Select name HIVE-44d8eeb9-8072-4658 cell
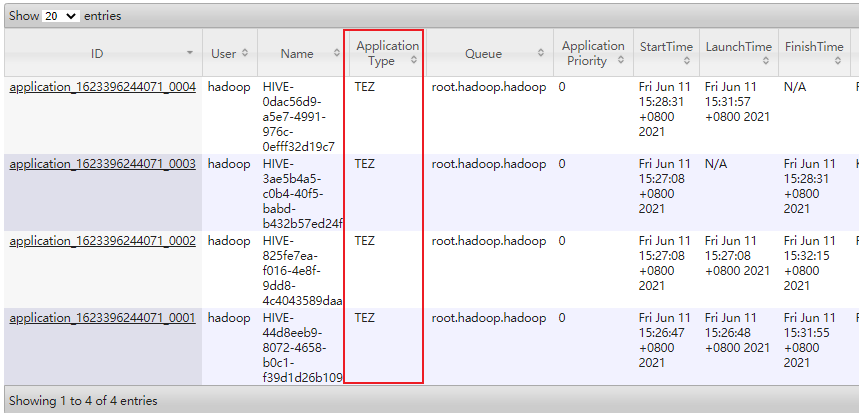 [x=303, y=347]
